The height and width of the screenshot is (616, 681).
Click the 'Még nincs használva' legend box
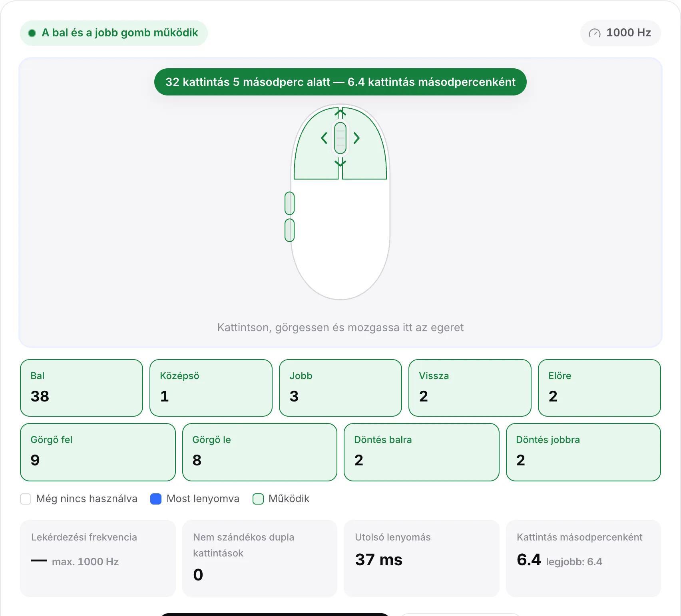(x=26, y=499)
